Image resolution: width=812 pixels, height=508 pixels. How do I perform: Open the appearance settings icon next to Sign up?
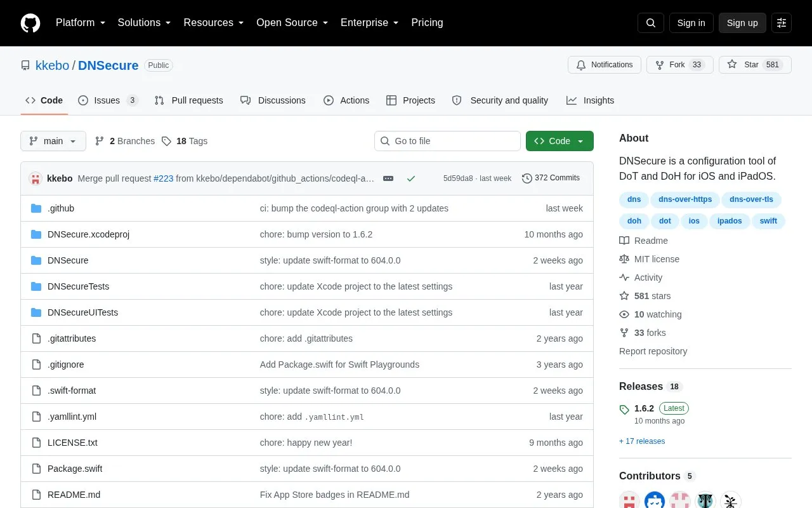[x=782, y=23]
